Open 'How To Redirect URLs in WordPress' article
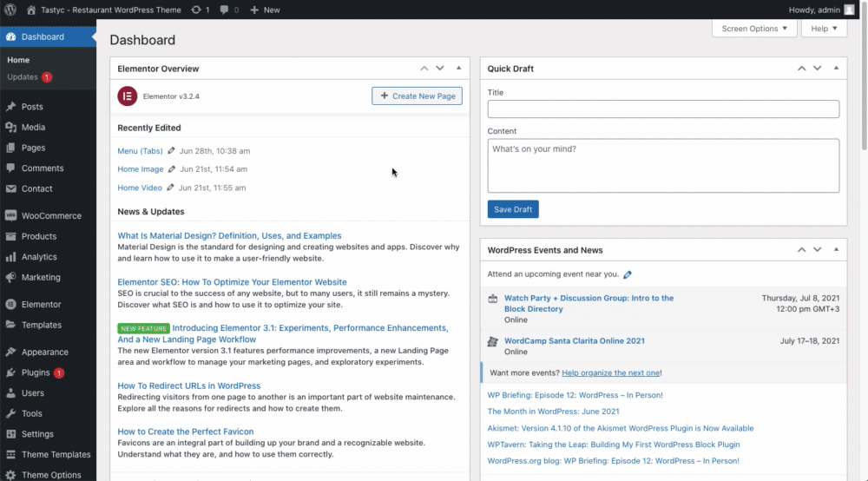 (188, 385)
